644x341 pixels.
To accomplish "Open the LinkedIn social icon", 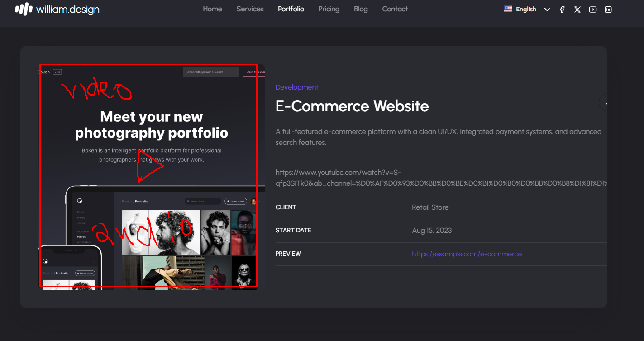I will click(608, 10).
